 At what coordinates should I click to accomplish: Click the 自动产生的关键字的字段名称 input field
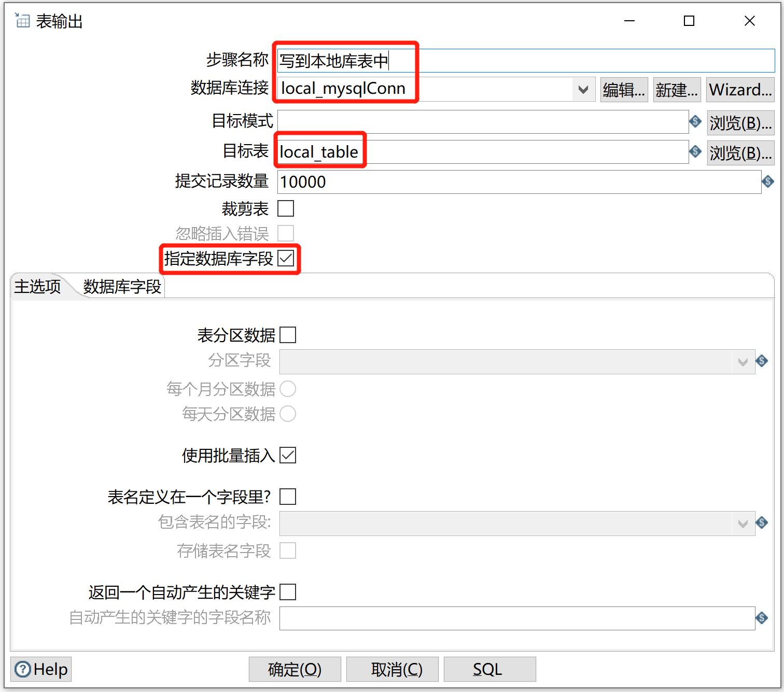pos(517,618)
